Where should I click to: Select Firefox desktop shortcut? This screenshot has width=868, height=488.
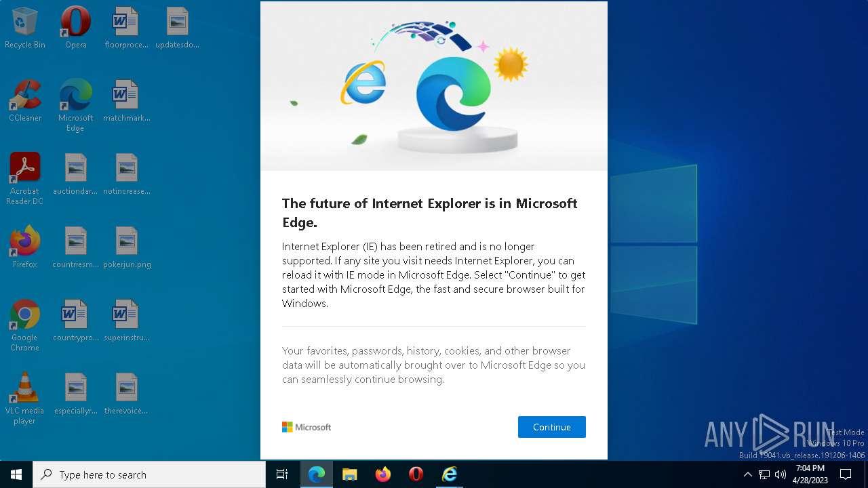[25, 247]
